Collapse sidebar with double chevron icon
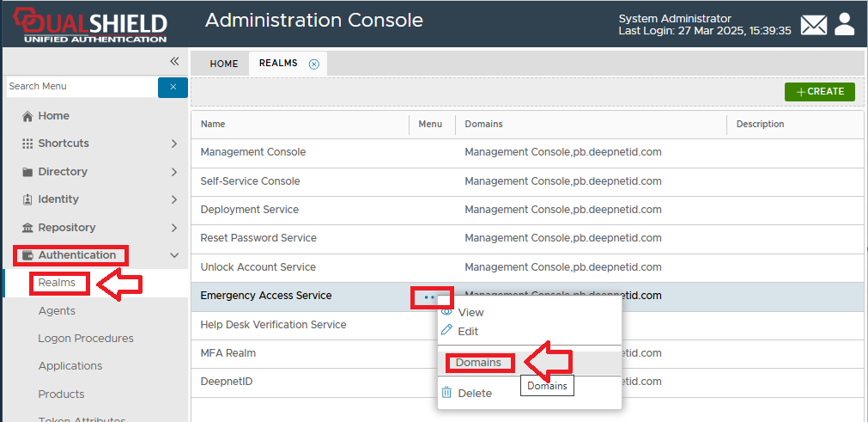 (x=174, y=61)
